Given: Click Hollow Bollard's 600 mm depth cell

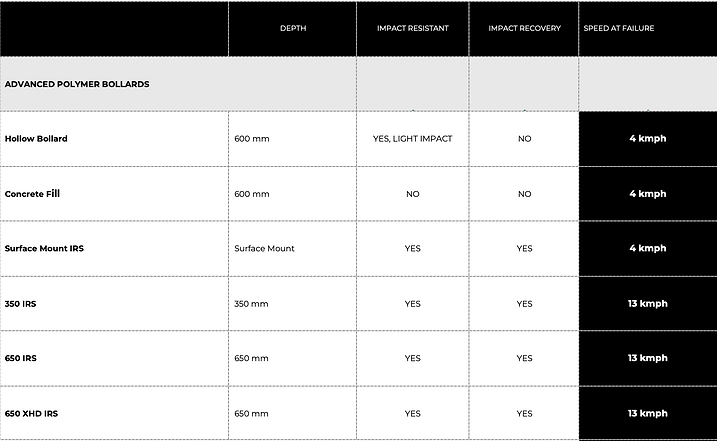Looking at the screenshot, I should tap(251, 139).
